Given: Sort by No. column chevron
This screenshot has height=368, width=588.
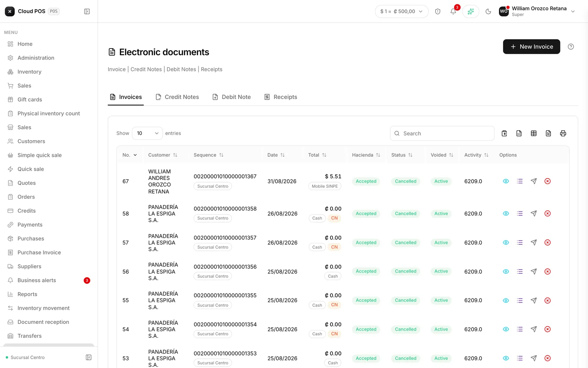Looking at the screenshot, I should click(135, 155).
